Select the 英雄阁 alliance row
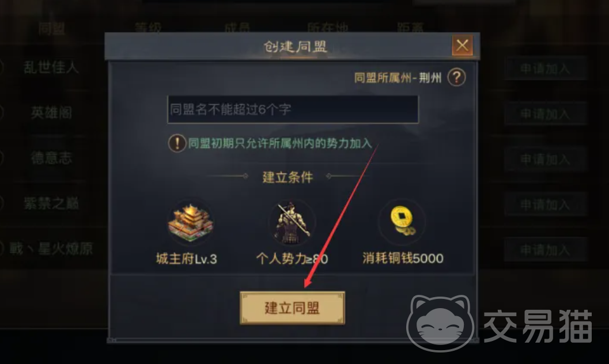Viewport: 609px width, 364px height. [51, 113]
